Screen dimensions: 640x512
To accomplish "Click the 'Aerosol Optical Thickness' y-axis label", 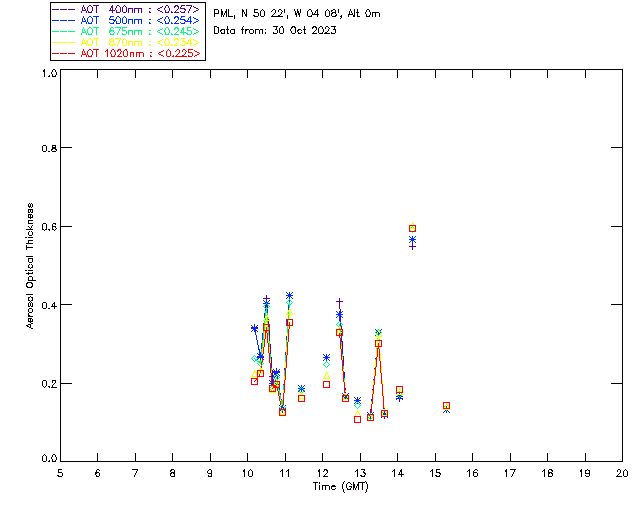I will [30, 266].
